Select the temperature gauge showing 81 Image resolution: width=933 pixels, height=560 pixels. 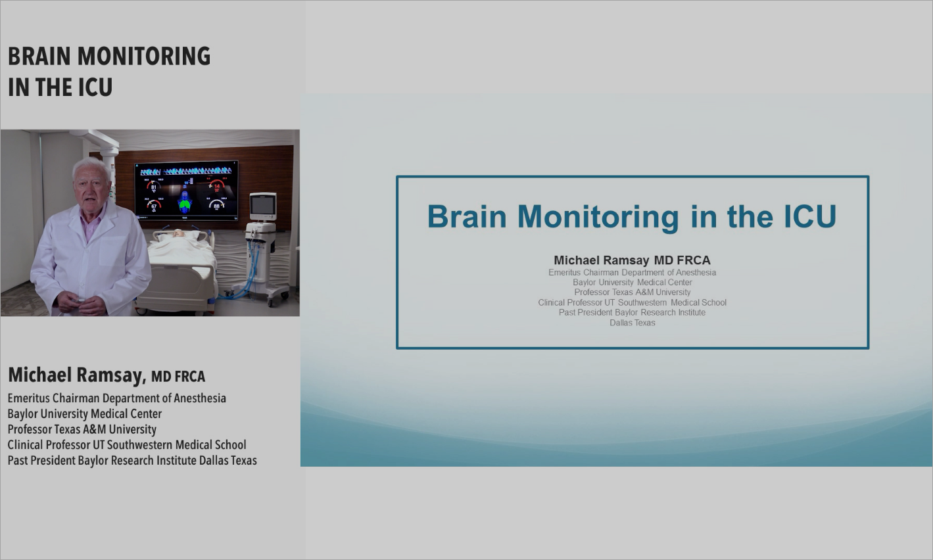coord(153,187)
